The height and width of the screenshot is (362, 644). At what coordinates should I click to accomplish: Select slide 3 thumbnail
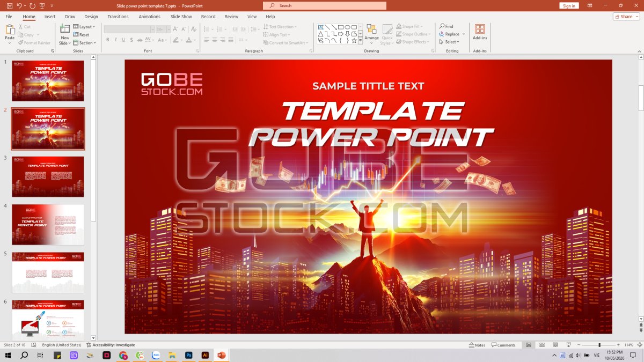(x=48, y=176)
